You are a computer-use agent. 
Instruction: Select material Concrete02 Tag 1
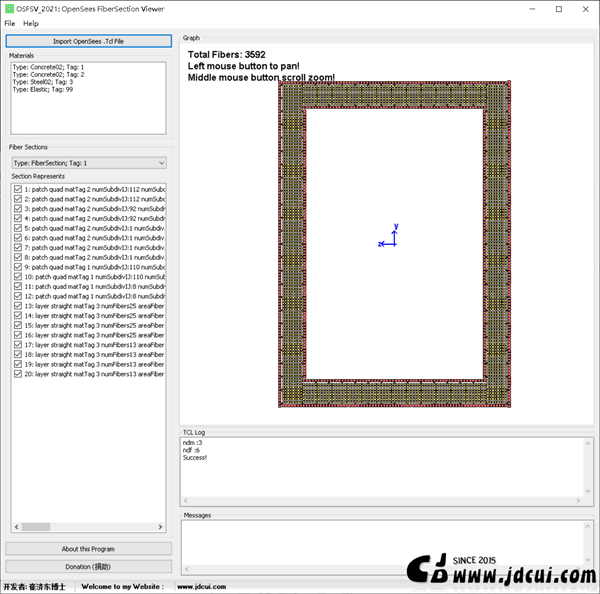[48, 67]
